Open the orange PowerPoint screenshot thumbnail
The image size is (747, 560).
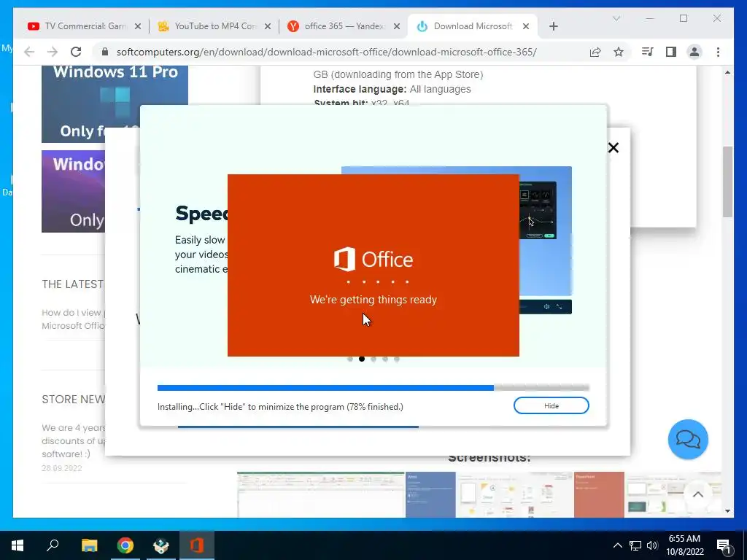tap(599, 494)
